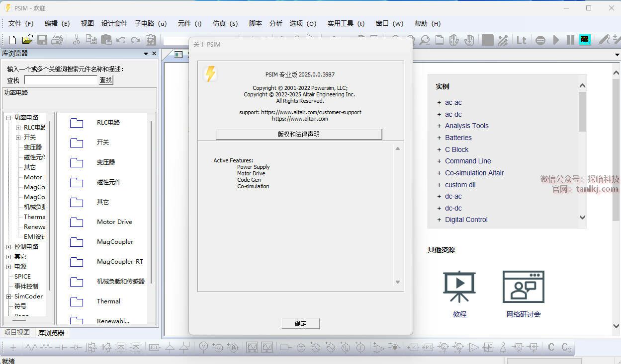Pause simulation with the pause icon
Viewport: 621px width, 364px height.
[570, 40]
